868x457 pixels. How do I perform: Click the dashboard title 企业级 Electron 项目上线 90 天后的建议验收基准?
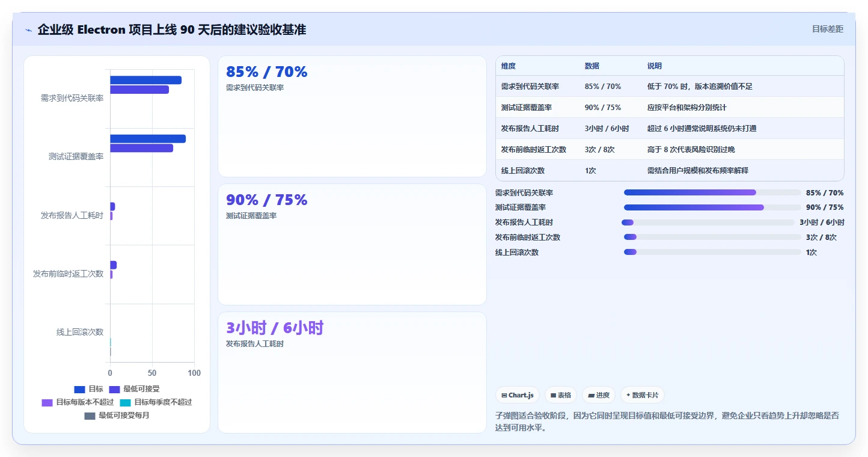pyautogui.click(x=172, y=29)
